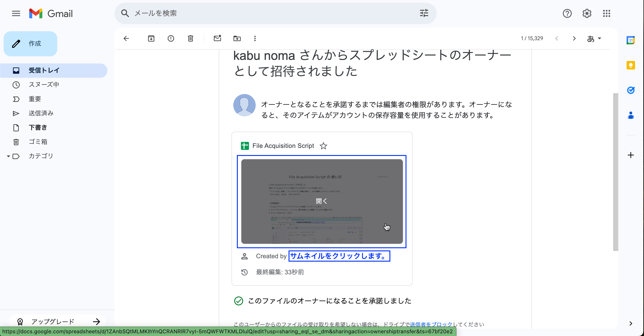Open Google Tasks side panel icon
This screenshot has width=644, height=336.
click(x=631, y=90)
